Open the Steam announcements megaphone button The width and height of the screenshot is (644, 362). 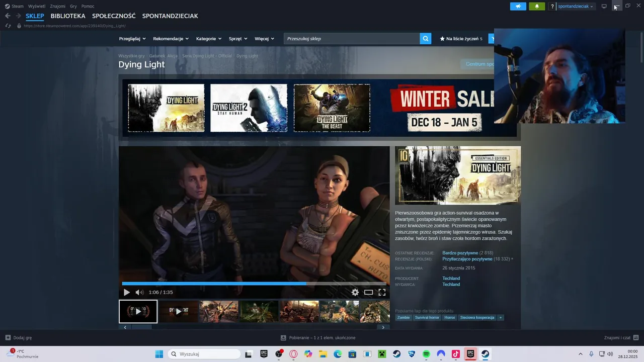[x=518, y=7]
